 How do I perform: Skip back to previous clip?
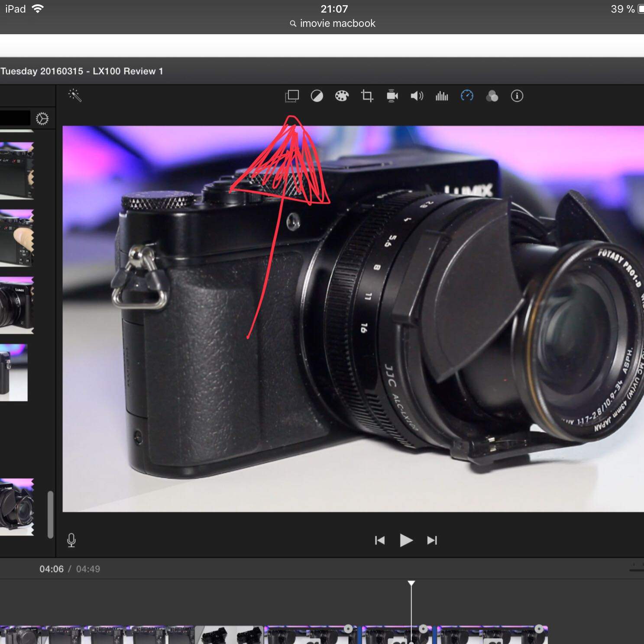(x=380, y=540)
